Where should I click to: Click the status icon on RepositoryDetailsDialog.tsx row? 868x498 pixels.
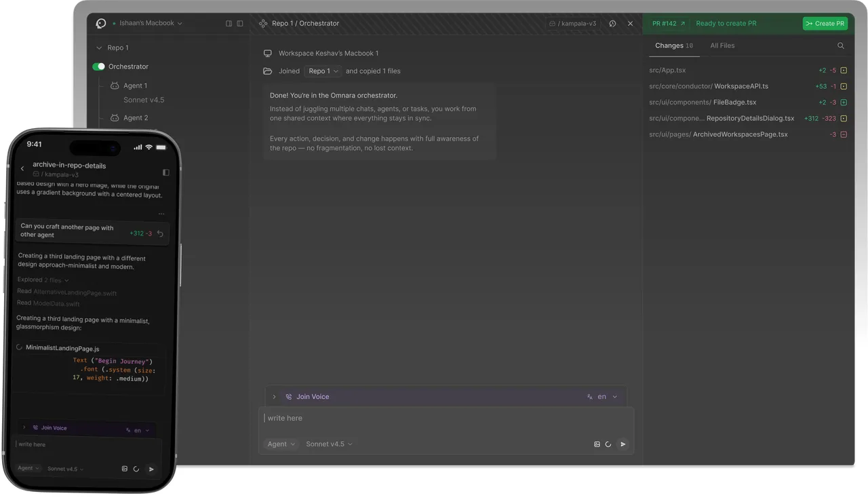(x=844, y=118)
